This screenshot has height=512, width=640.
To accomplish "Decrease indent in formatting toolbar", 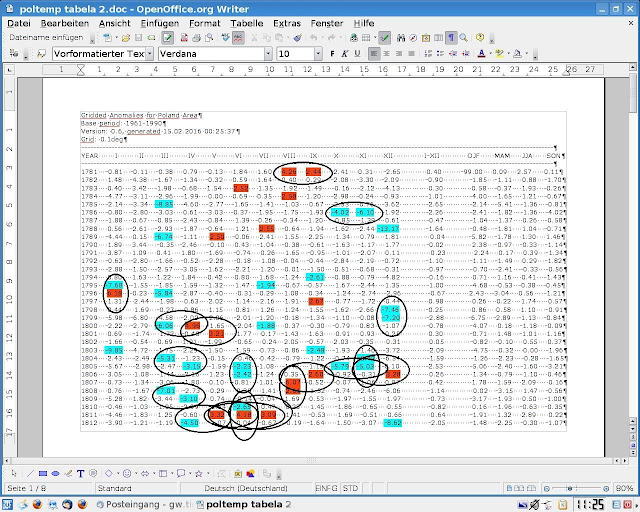I will pyautogui.click(x=453, y=53).
